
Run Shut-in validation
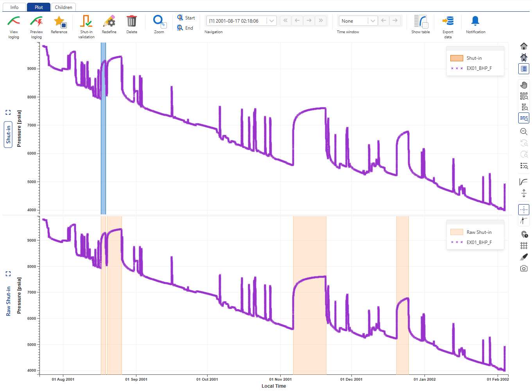[x=86, y=22]
